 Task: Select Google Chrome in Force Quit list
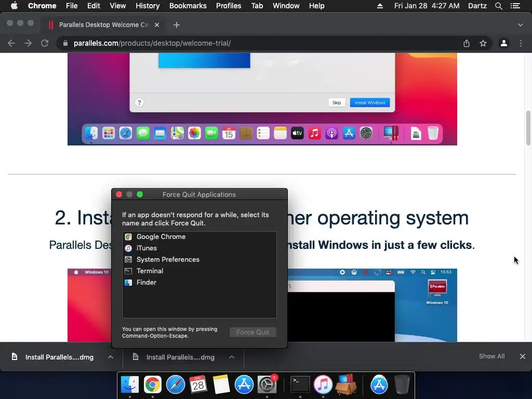point(199,237)
